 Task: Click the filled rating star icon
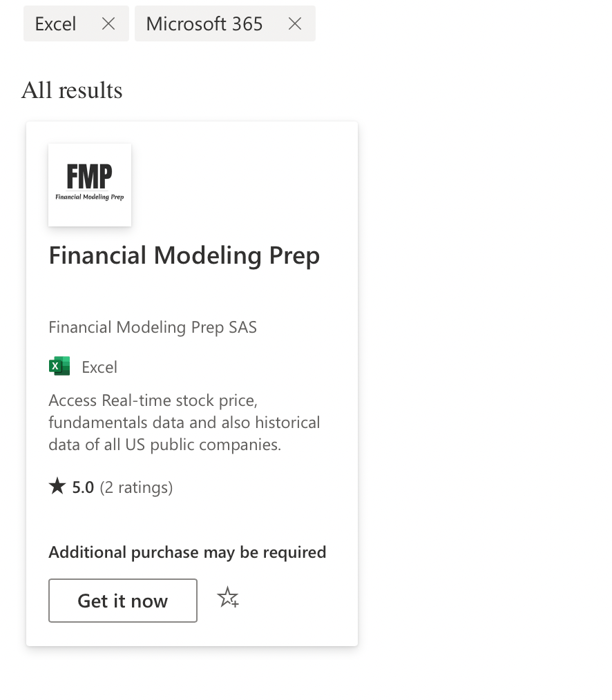tap(56, 486)
